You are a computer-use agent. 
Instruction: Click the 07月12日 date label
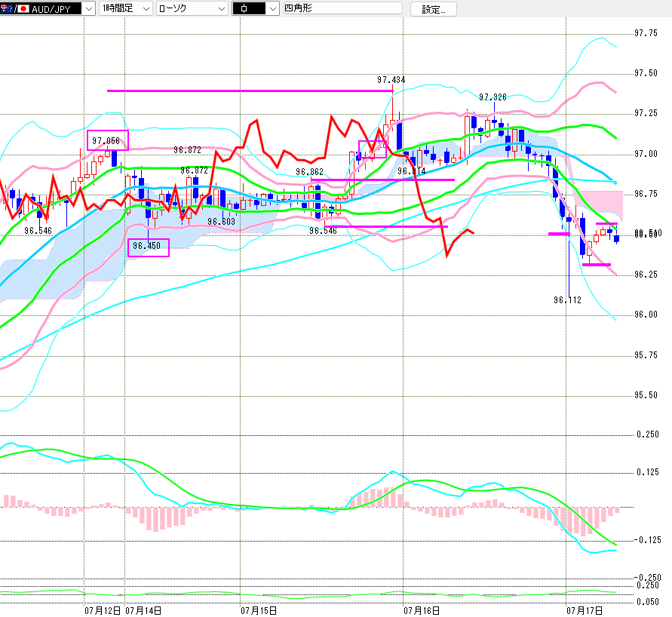pos(103,610)
